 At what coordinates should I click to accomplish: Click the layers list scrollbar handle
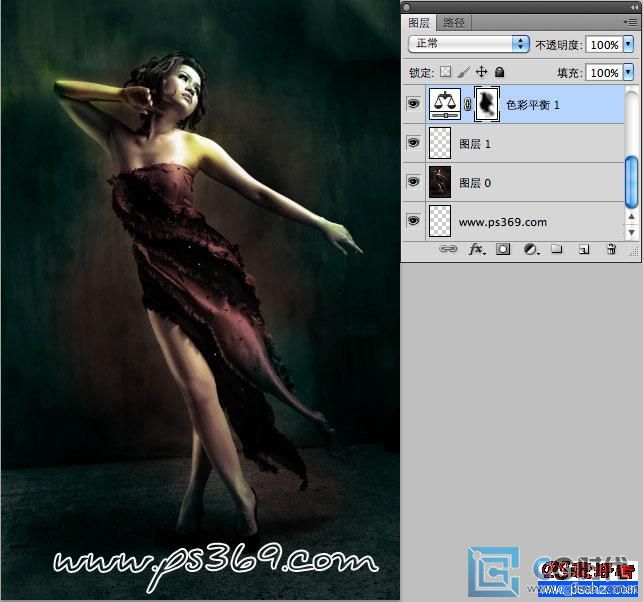click(632, 181)
